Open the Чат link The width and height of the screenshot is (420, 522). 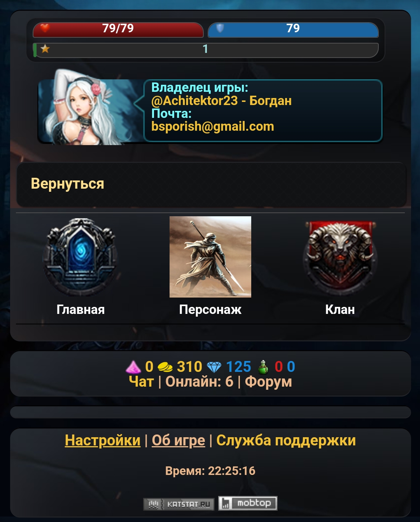coord(141,382)
